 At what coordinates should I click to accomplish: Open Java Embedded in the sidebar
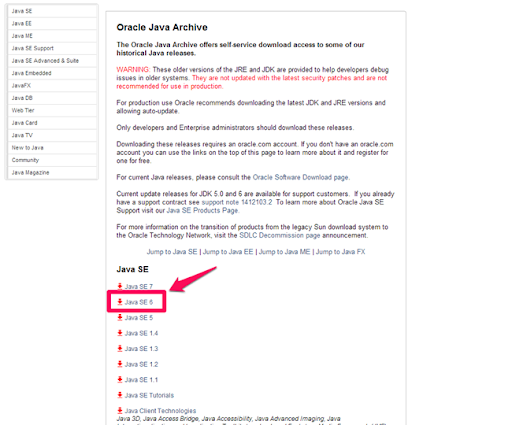click(52, 73)
